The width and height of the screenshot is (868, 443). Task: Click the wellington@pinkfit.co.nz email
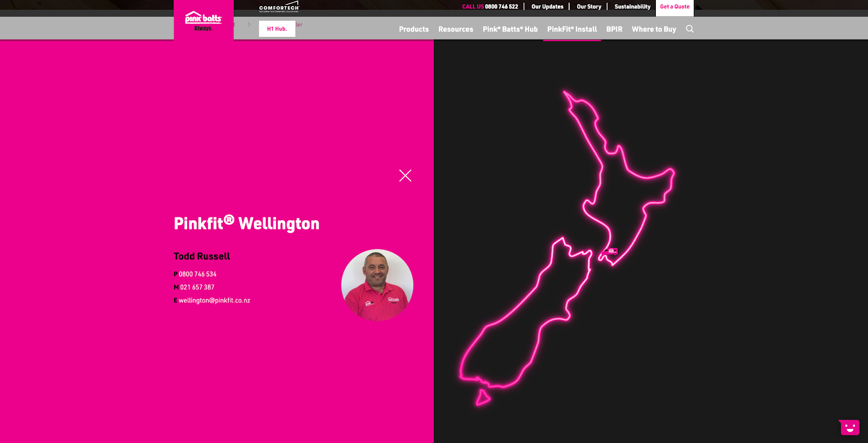pos(214,300)
